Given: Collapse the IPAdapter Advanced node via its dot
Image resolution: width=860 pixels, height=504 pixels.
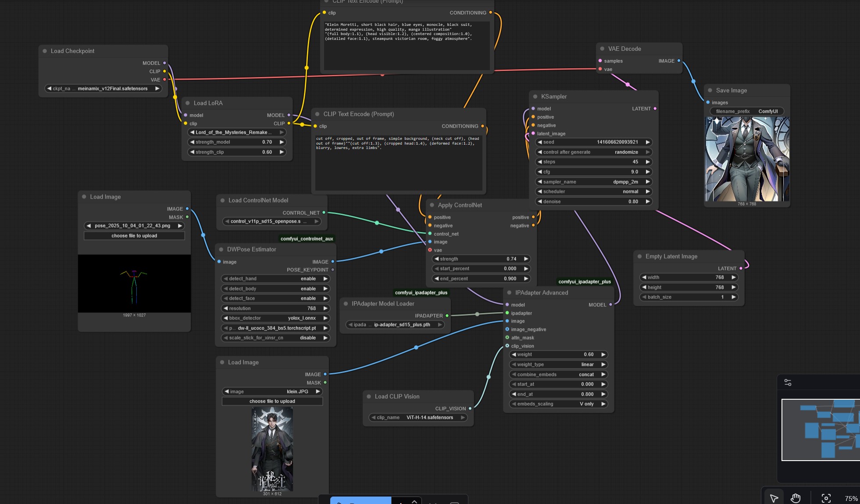Looking at the screenshot, I should 509,293.
